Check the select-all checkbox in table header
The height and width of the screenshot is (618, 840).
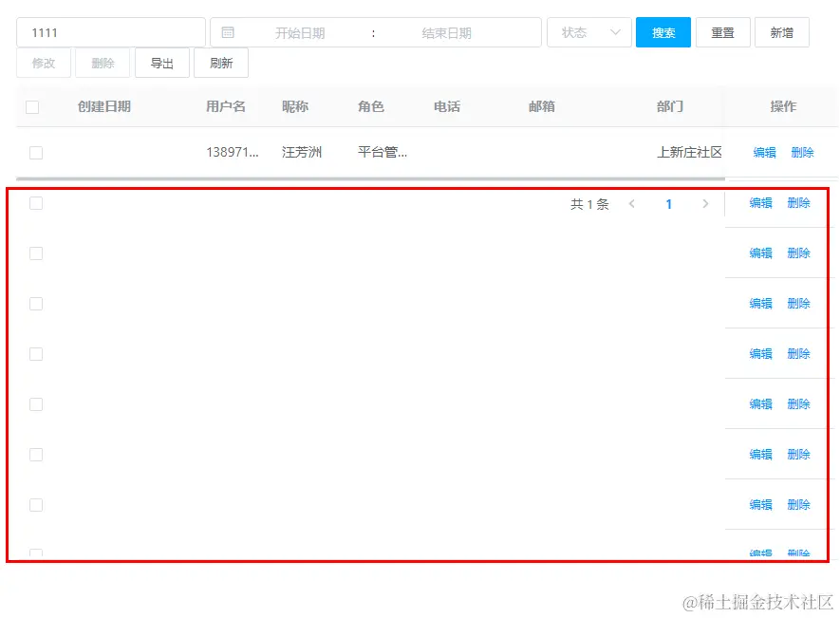[34, 107]
